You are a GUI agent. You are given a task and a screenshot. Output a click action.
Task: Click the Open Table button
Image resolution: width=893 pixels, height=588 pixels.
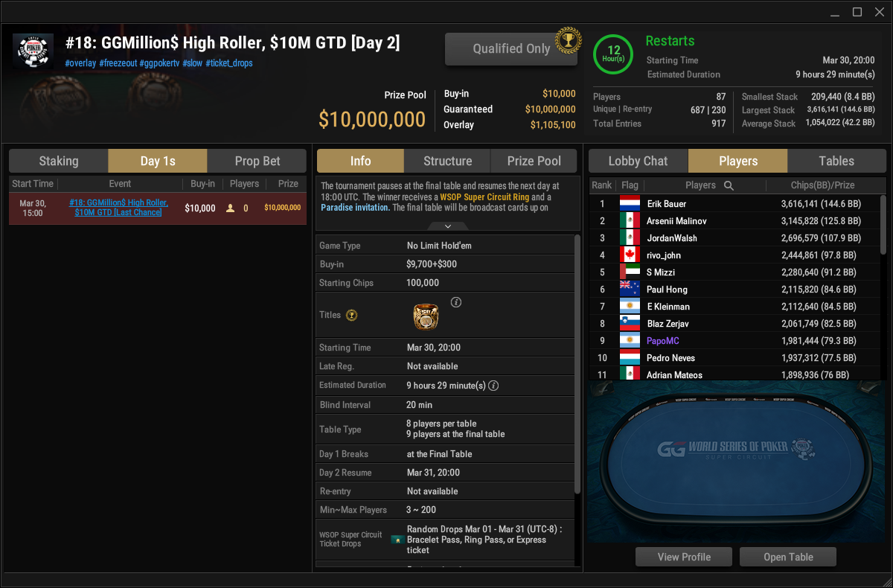tap(789, 557)
